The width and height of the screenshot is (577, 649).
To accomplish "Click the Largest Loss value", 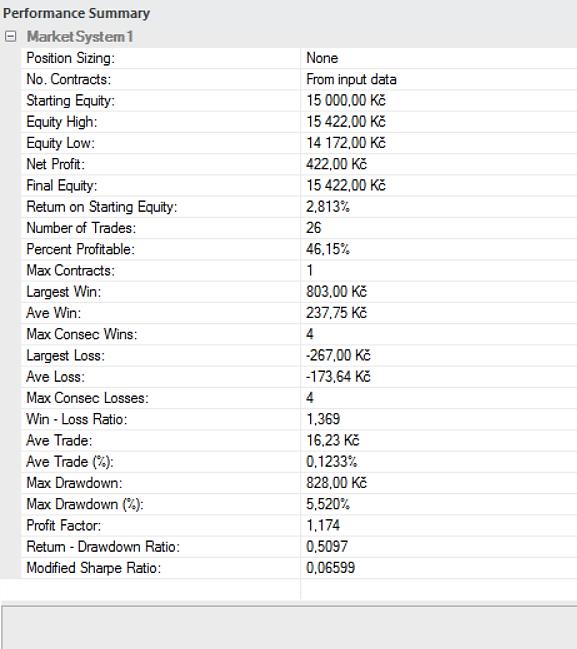I will [x=338, y=355].
